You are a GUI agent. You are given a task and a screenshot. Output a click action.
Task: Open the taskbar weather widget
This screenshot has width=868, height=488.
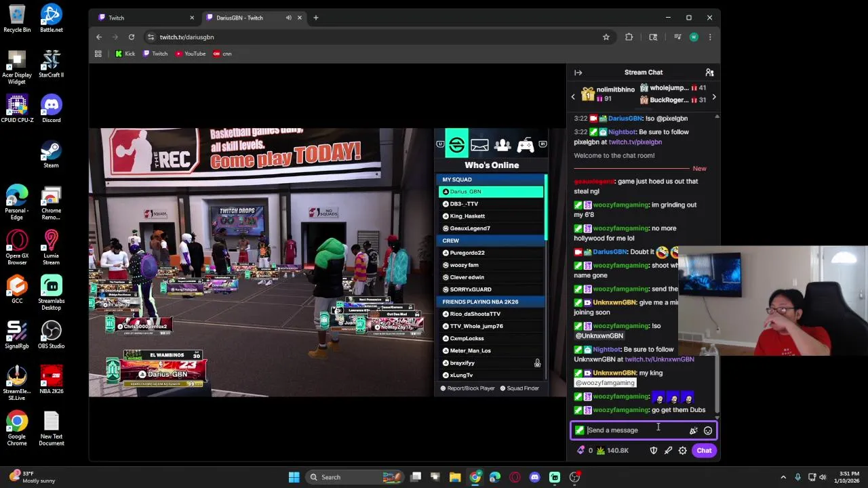click(x=32, y=477)
